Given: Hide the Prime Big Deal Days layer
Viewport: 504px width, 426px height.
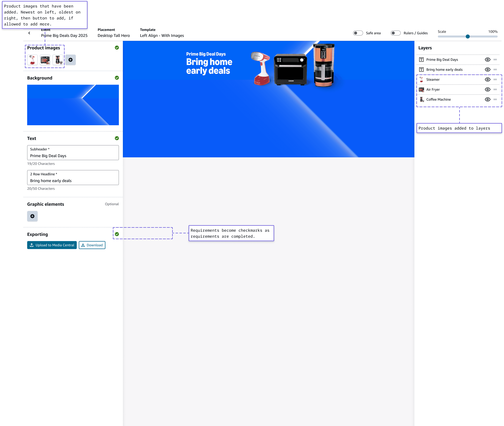Looking at the screenshot, I should 488,60.
